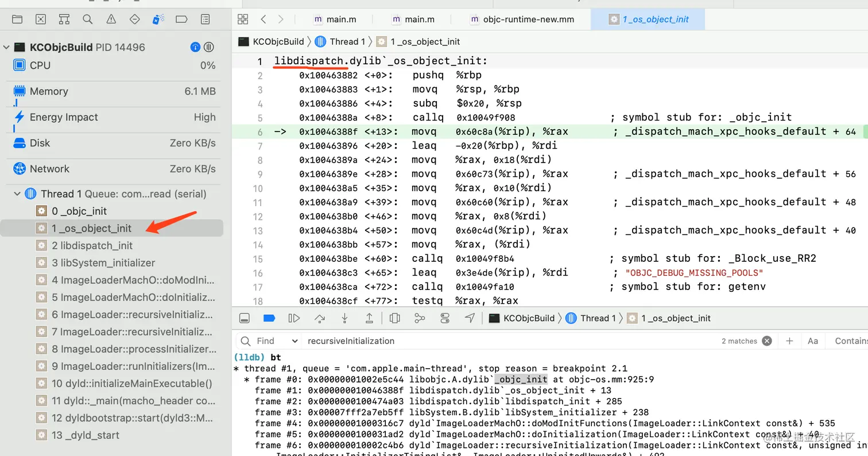Image resolution: width=868 pixels, height=456 pixels.
Task: Open the Contains match-type dropdown
Action: (x=851, y=341)
